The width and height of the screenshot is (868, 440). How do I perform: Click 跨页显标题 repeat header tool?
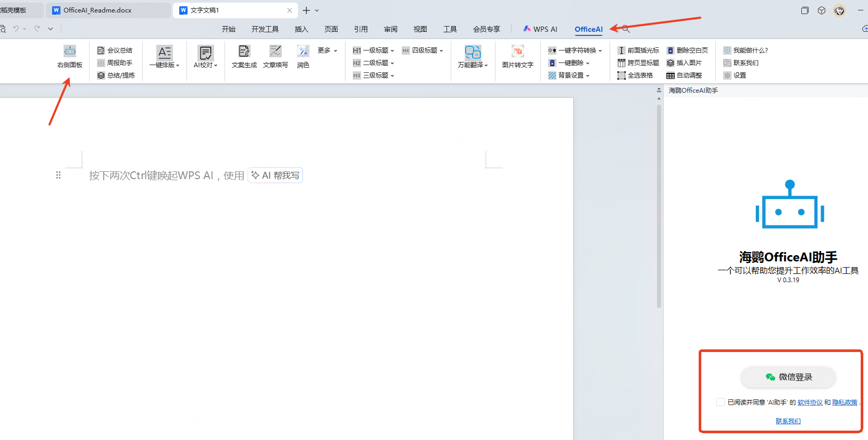tap(638, 63)
